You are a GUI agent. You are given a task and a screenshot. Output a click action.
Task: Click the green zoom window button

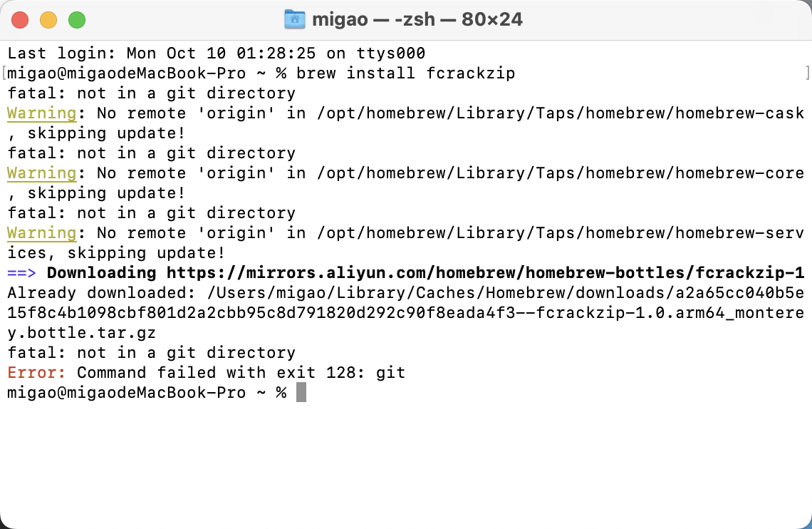coord(77,20)
